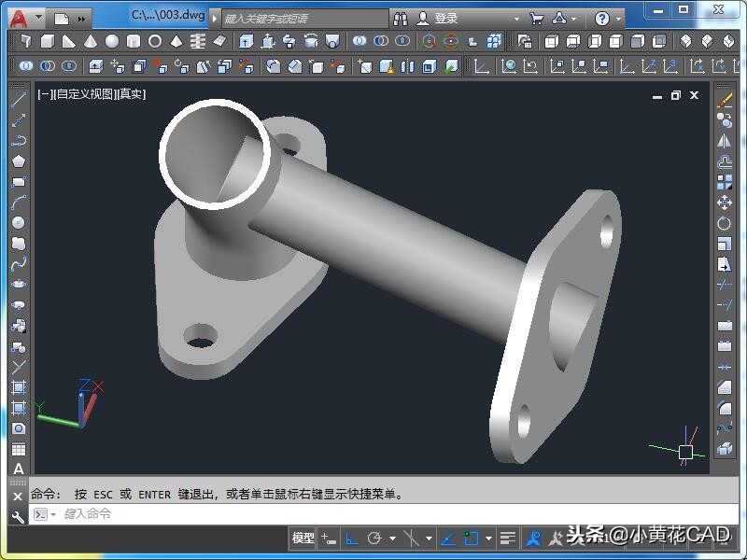747x560 pixels.
Task: Click Union icon in solid editing toolbar
Action: (x=26, y=65)
